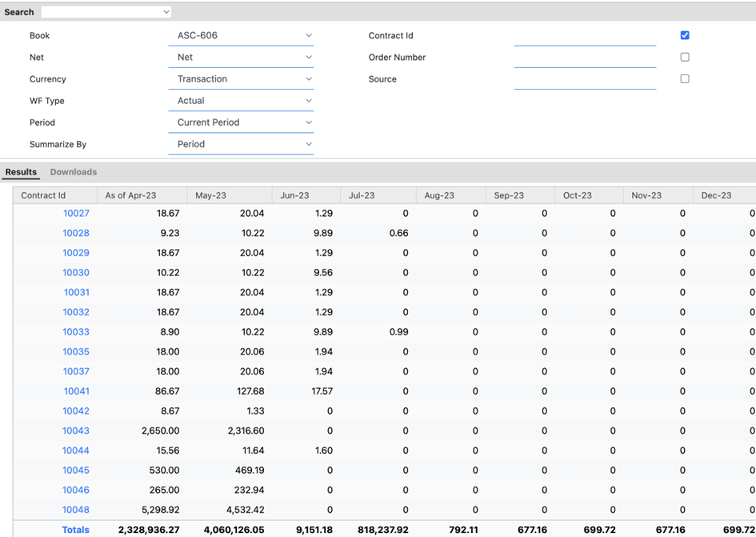The image size is (756, 537).
Task: Switch to the Downloads tab
Action: click(x=74, y=172)
